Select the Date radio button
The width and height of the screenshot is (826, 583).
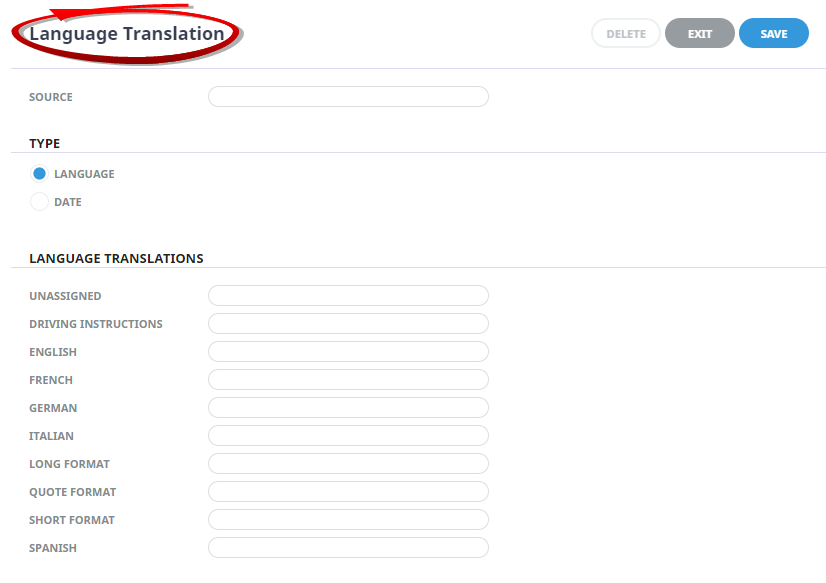tap(40, 202)
